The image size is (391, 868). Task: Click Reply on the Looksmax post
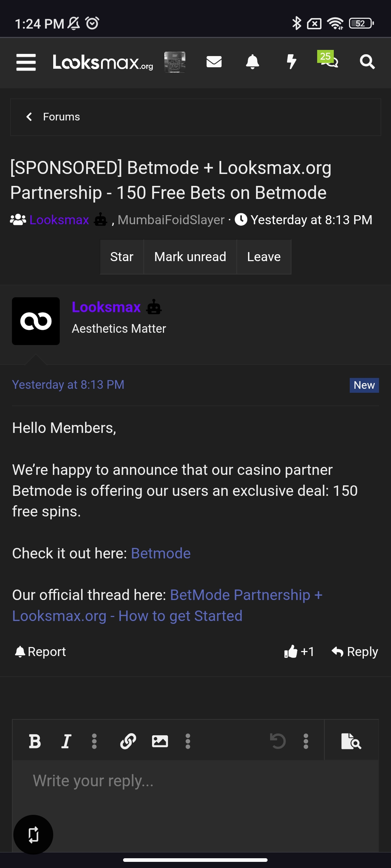(x=355, y=652)
